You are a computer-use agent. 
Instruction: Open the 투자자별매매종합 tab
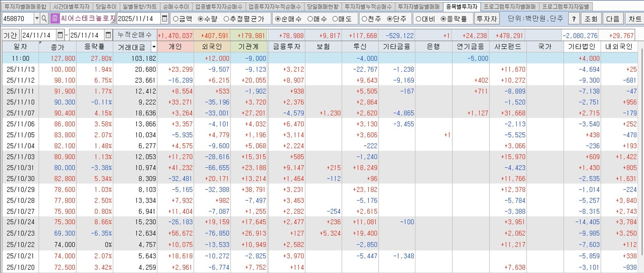[25, 7]
